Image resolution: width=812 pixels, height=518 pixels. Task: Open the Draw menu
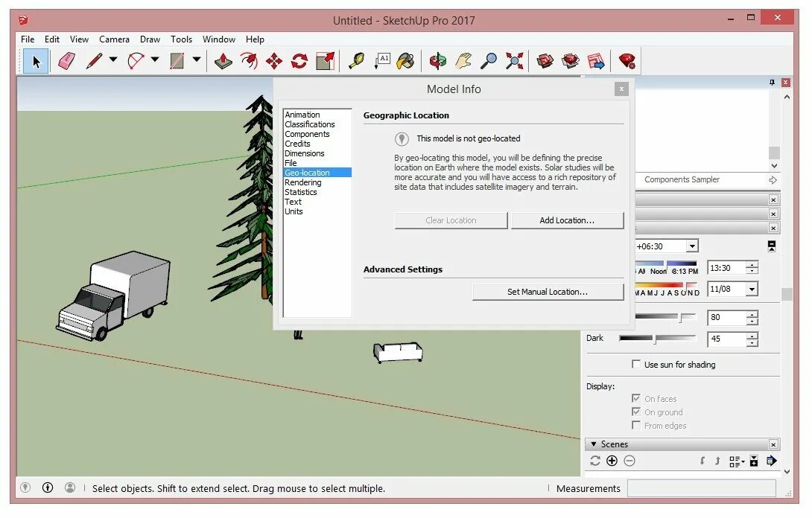pyautogui.click(x=150, y=39)
